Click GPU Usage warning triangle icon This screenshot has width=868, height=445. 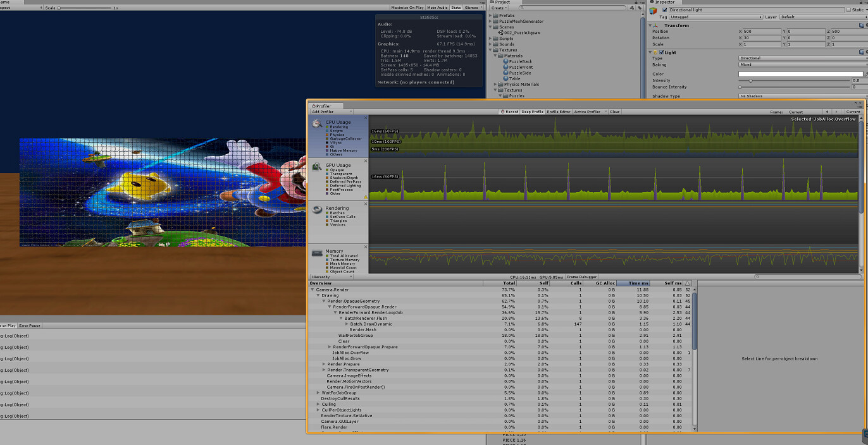click(365, 197)
